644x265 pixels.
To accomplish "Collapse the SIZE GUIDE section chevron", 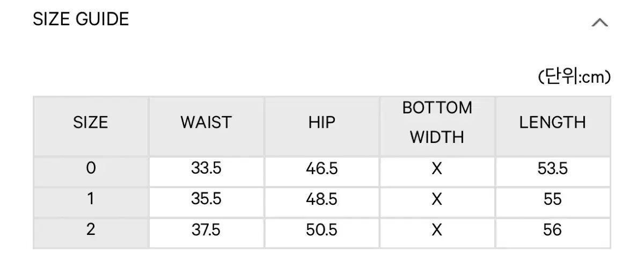I will coord(599,23).
